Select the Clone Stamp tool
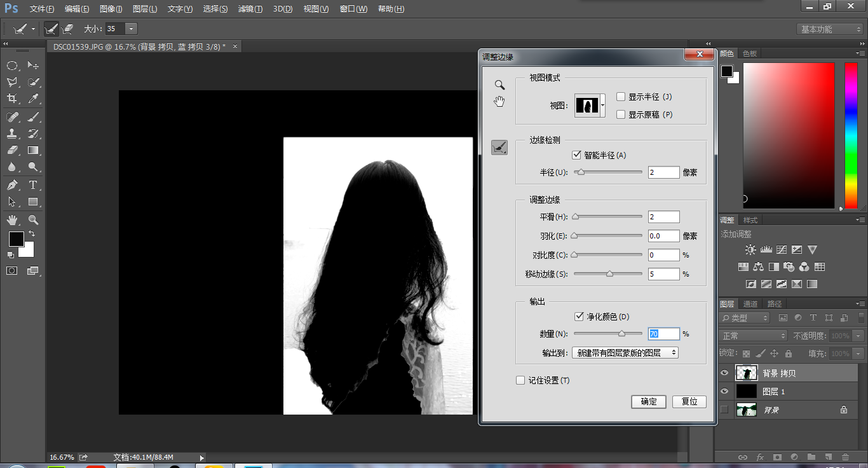Screen dimensions: 868x468 [12, 134]
